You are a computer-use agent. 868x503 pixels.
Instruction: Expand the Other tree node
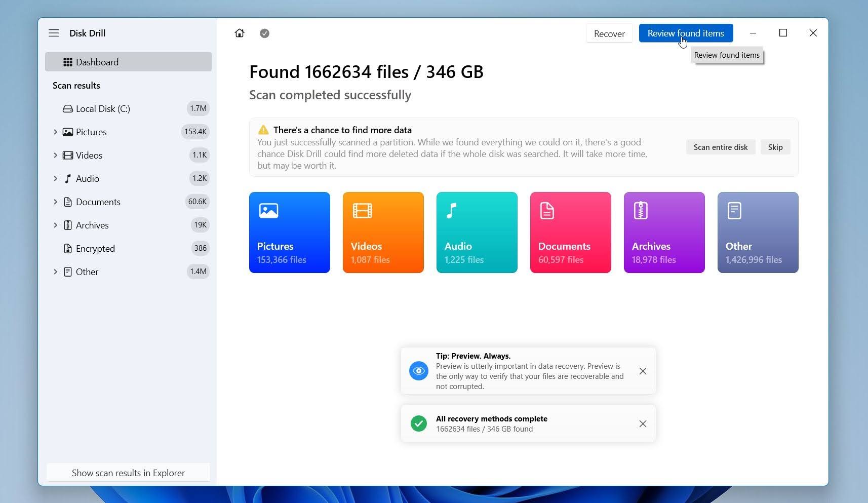pyautogui.click(x=55, y=272)
